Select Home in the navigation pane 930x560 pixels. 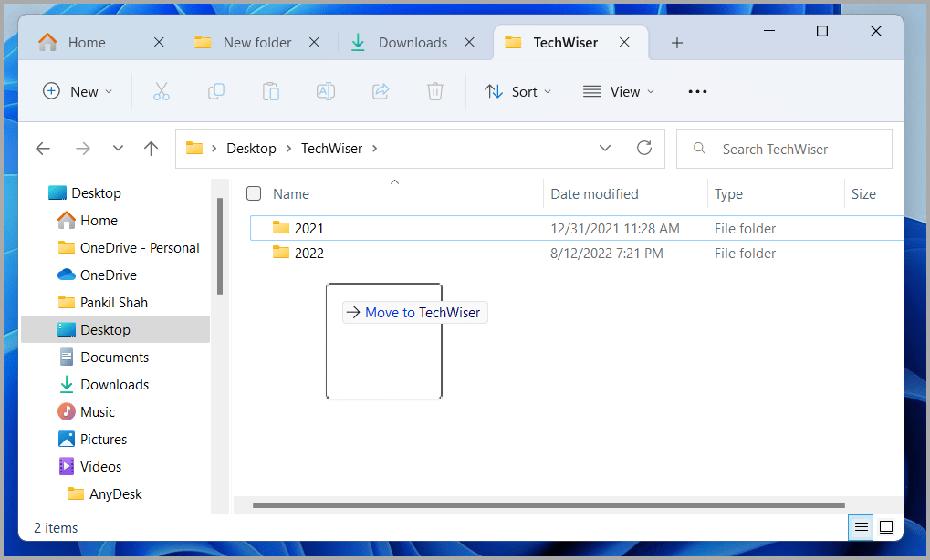[x=88, y=221]
